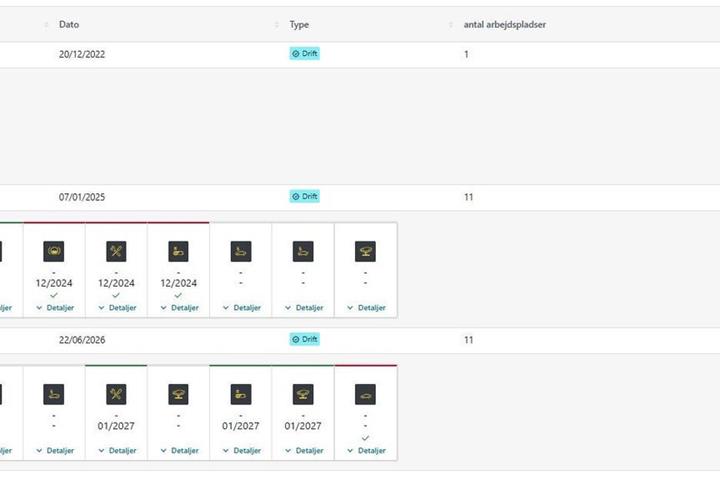The height and width of the screenshot is (480, 720).
Task: Expand Detaljer under the seated person card dated 01/2027
Action: (242, 451)
